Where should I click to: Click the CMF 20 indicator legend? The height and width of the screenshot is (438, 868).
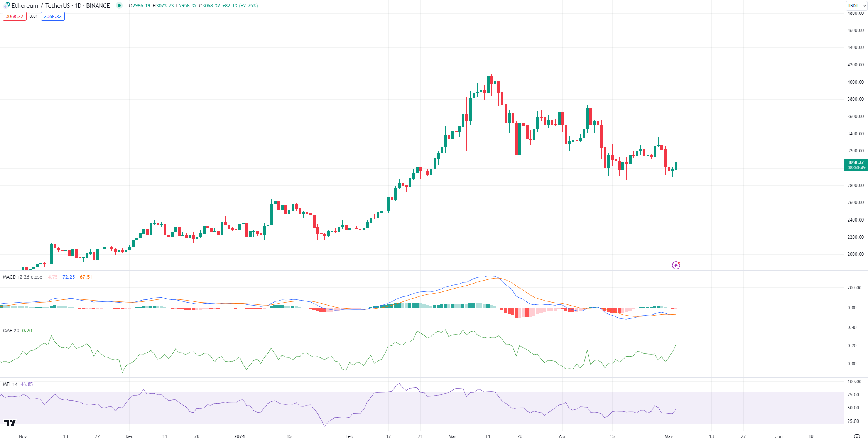click(11, 331)
